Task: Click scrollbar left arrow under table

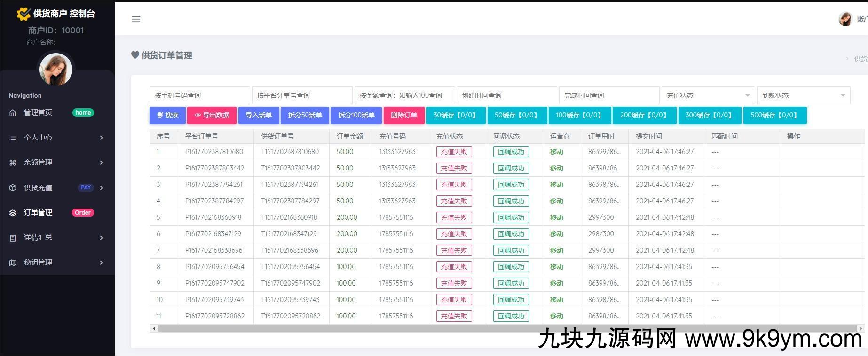Action: (154, 328)
